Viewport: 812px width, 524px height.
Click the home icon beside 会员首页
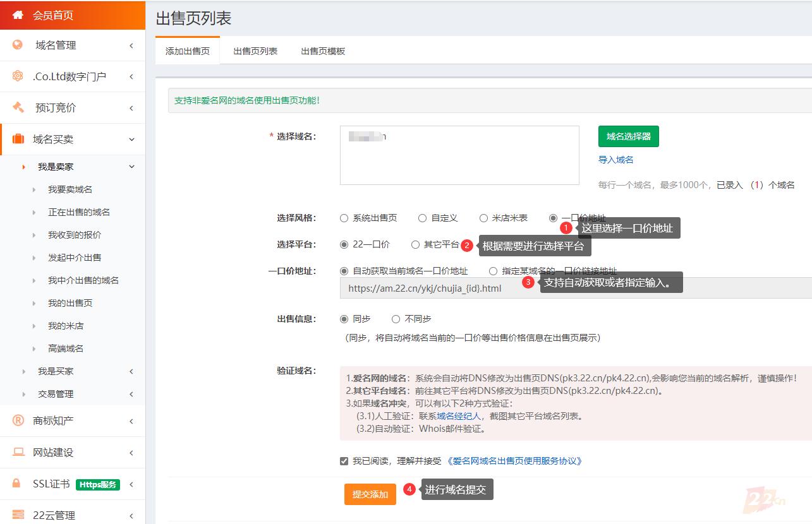point(18,15)
